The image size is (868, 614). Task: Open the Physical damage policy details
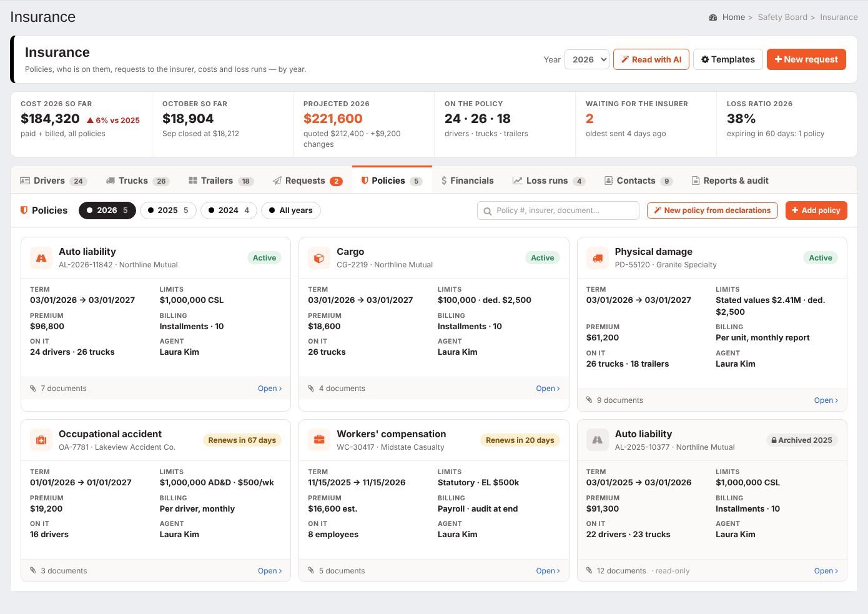click(826, 400)
